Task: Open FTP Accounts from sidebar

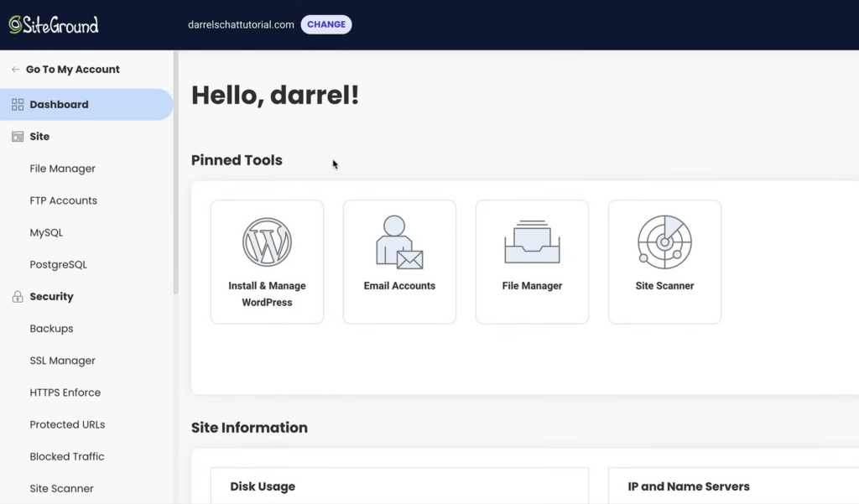Action: [x=64, y=200]
